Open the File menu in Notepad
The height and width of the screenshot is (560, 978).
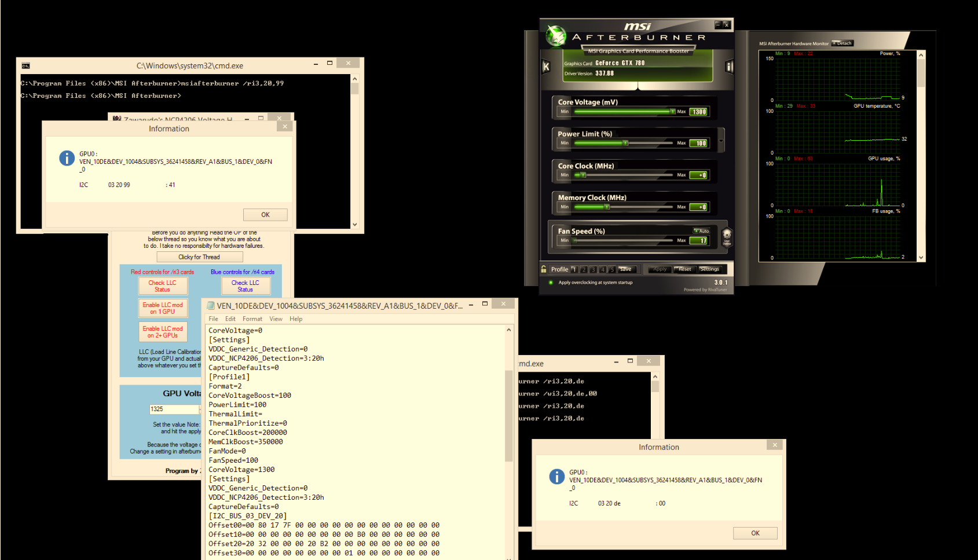(213, 319)
